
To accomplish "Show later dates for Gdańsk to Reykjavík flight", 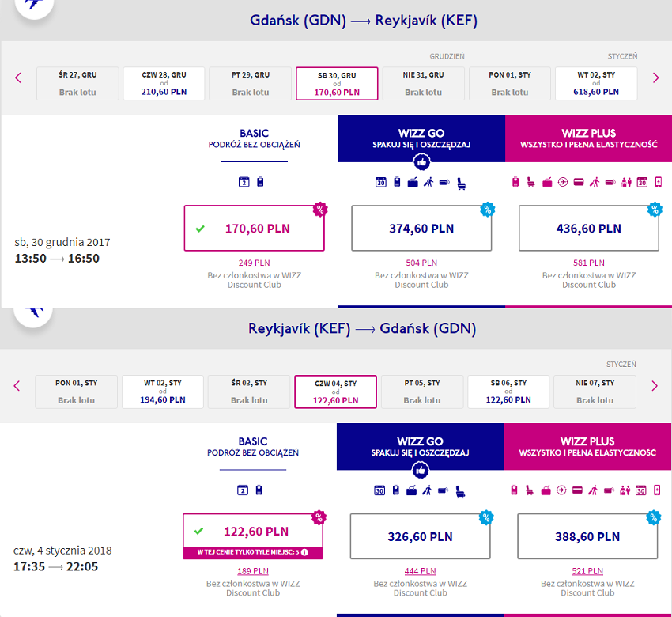I will pyautogui.click(x=655, y=78).
